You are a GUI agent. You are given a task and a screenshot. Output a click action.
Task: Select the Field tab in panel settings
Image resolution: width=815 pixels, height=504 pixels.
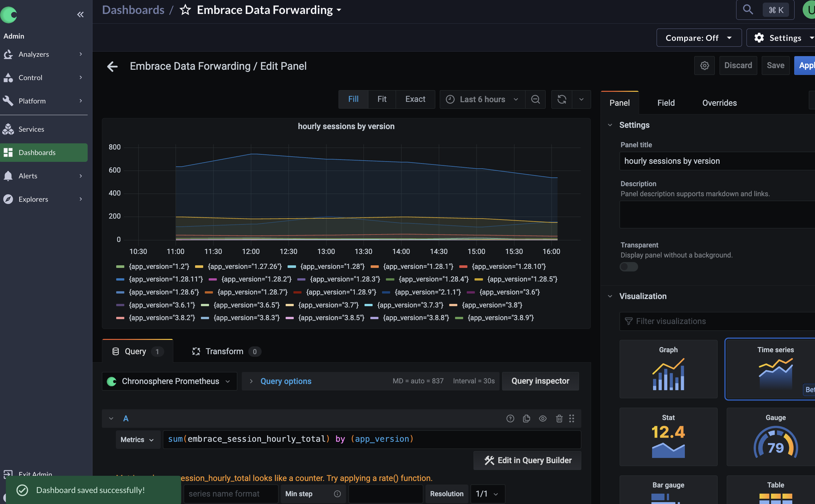(666, 102)
